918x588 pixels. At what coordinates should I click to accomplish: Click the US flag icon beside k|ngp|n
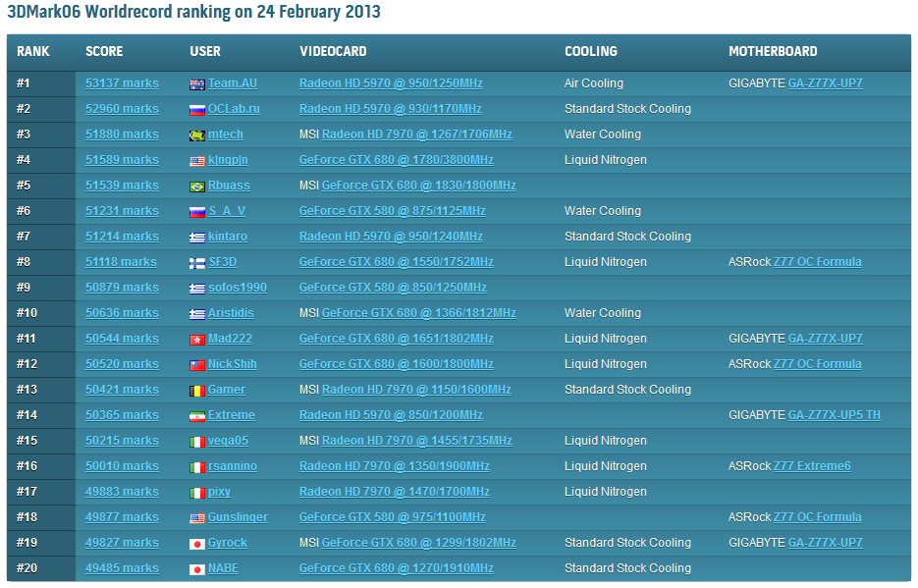(x=196, y=161)
